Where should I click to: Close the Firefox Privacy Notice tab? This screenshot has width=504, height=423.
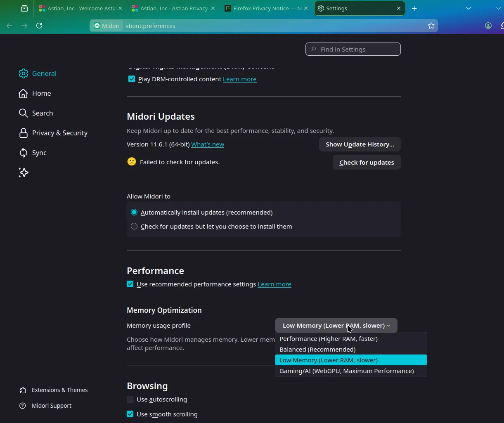306,8
